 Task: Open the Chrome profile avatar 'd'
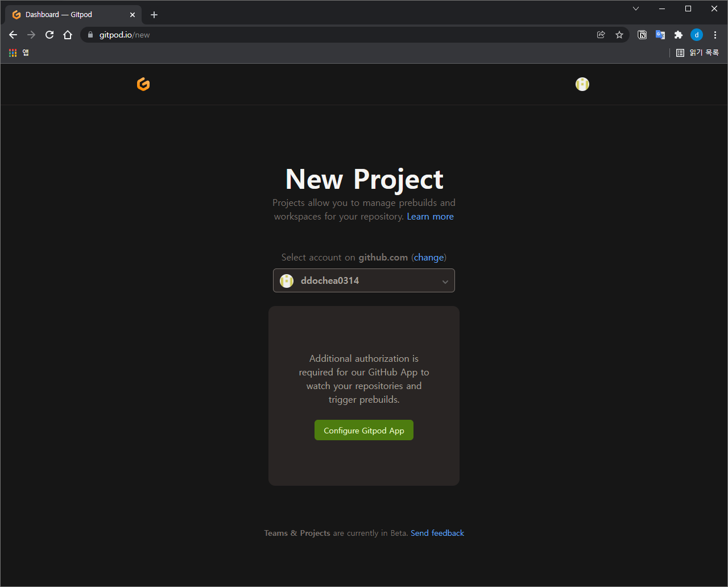[697, 35]
